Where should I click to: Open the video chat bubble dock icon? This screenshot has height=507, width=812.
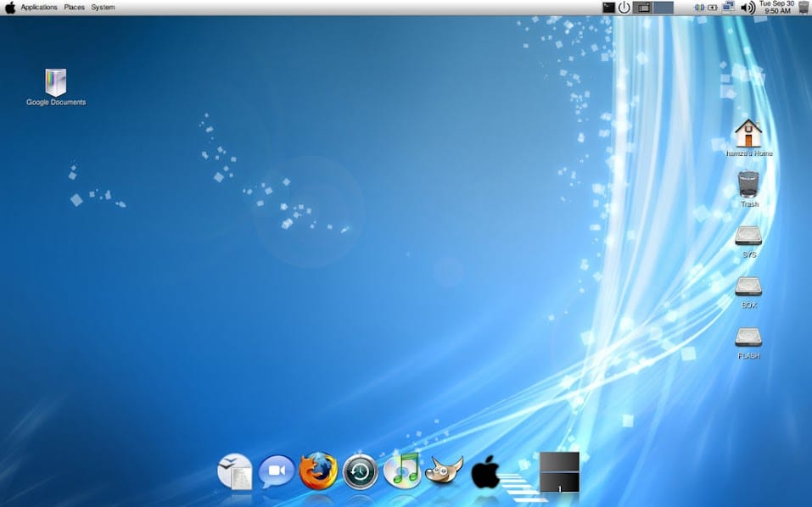(x=277, y=471)
